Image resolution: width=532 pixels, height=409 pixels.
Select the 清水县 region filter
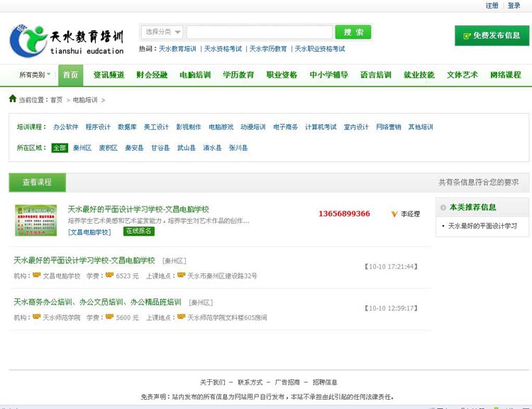click(212, 148)
